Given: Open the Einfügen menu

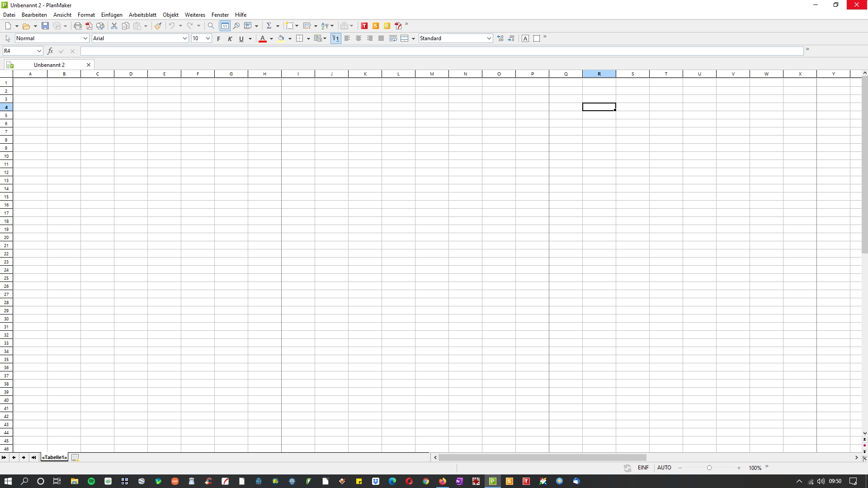Looking at the screenshot, I should click(x=112, y=14).
